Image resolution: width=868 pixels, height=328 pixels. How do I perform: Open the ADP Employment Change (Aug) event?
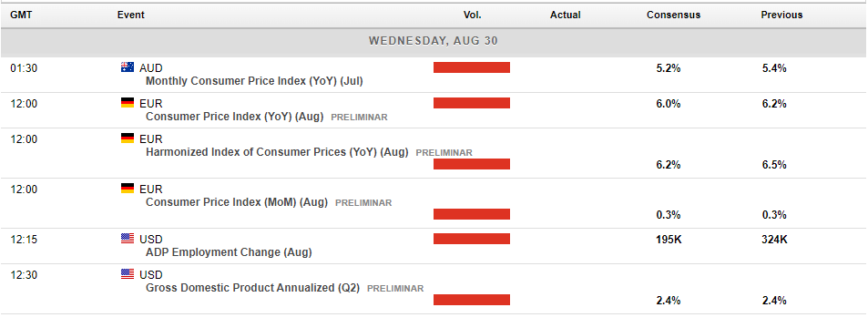[x=229, y=252]
